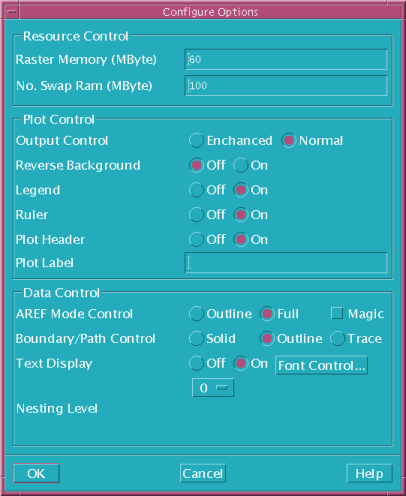This screenshot has height=496, width=406.
Task: Confirm settings with OK button
Action: pos(36,473)
